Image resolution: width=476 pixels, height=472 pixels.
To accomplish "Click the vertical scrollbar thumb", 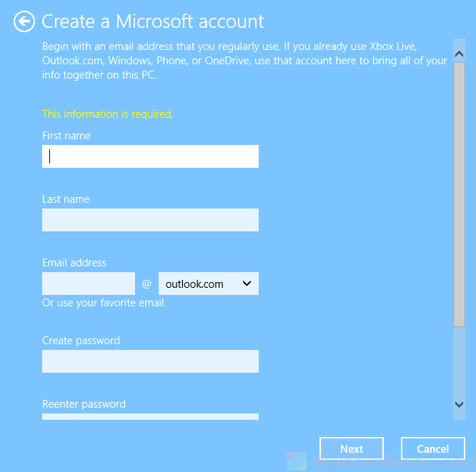I will [459, 194].
